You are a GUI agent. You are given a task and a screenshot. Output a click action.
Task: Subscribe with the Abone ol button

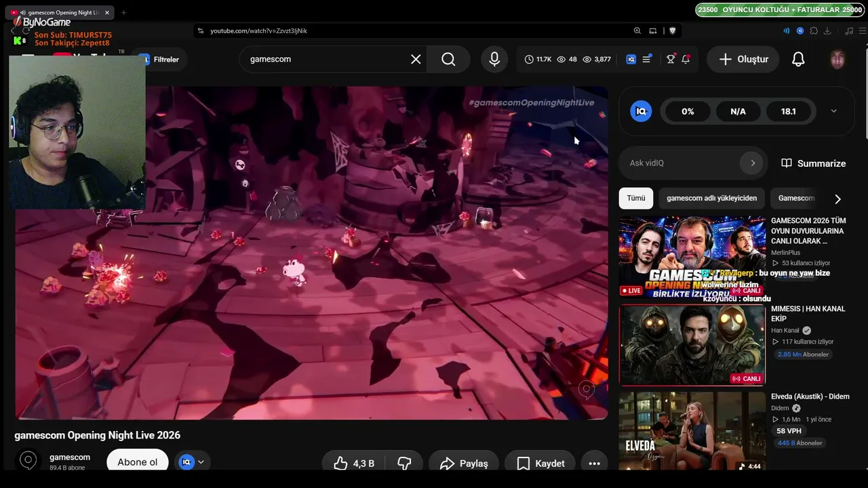point(138,462)
